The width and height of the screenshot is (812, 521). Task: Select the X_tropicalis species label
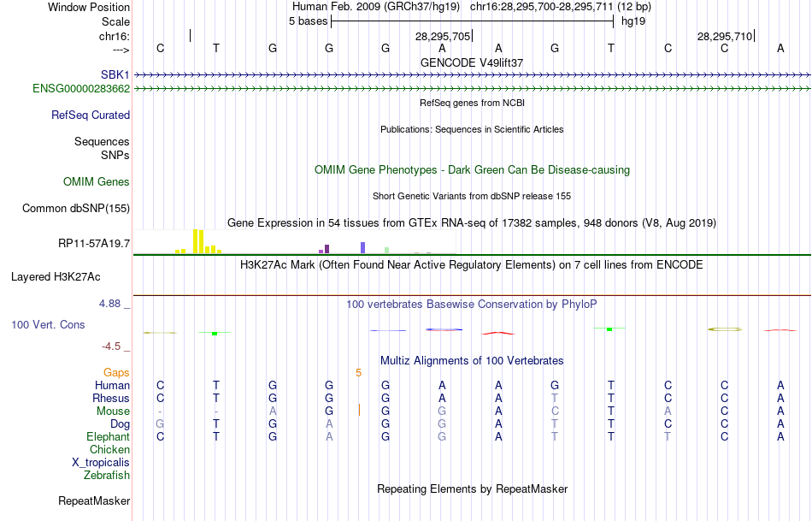pos(101,463)
